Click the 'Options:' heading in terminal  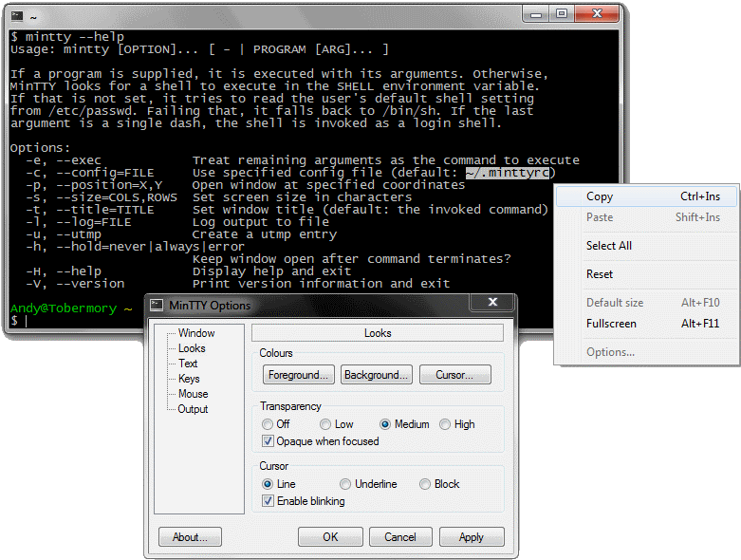[x=40, y=148]
